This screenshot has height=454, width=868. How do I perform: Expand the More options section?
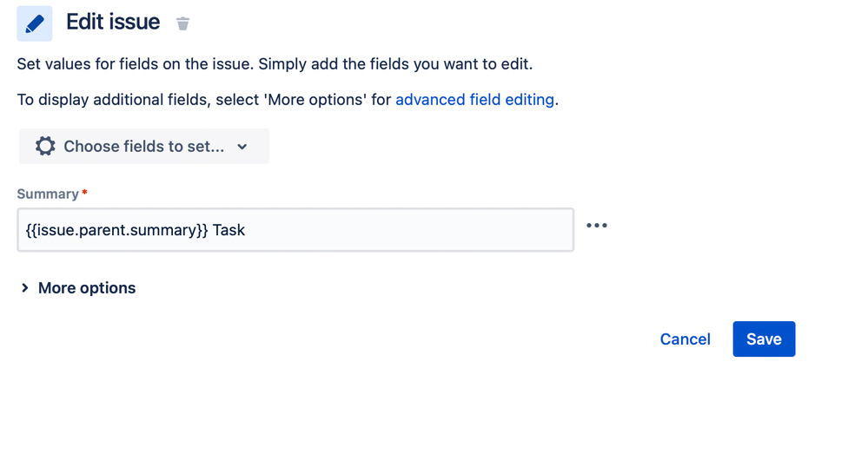pos(78,287)
